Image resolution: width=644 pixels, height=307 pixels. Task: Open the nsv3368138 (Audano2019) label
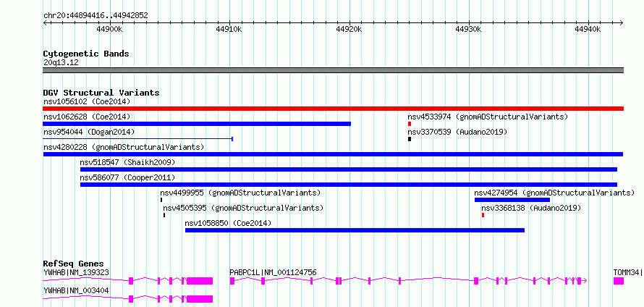[531, 208]
